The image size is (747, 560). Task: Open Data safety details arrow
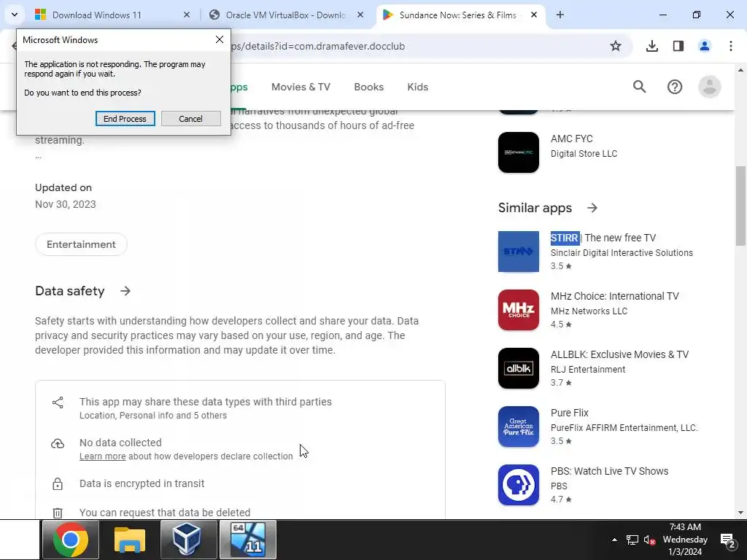coord(125,291)
